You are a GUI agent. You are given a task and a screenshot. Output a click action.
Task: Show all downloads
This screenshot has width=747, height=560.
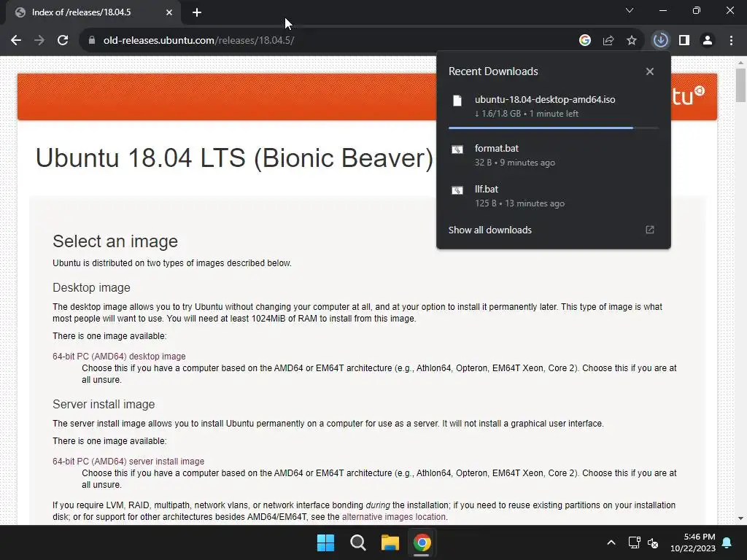coord(489,230)
